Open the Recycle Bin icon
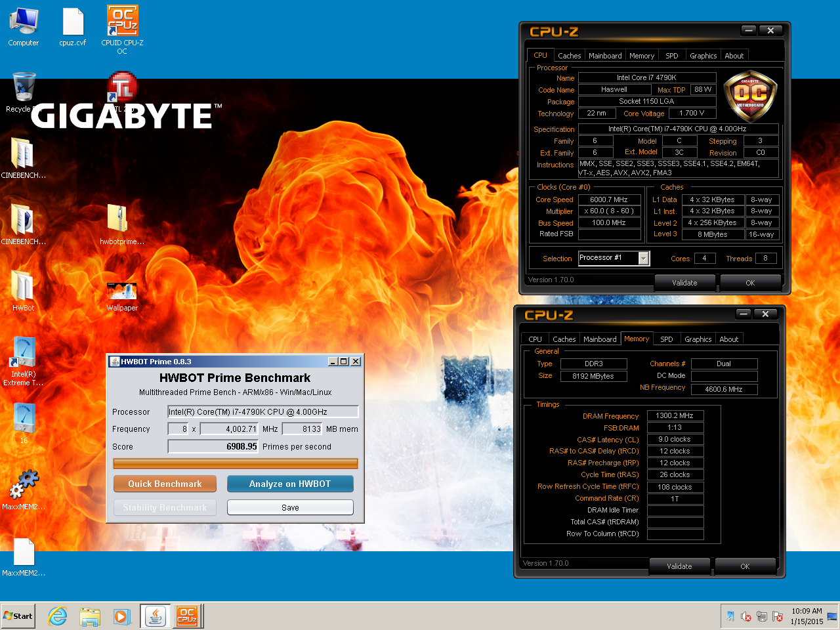Screen dimensions: 840x630 pos(24,92)
